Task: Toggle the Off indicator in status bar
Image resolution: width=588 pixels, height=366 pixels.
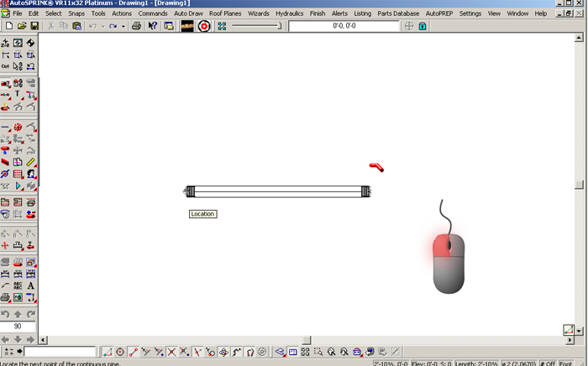Action: (x=548, y=363)
